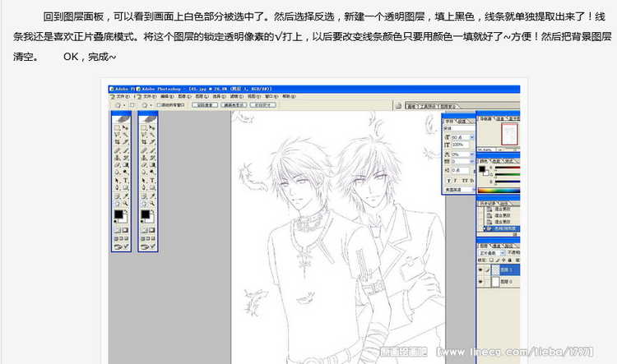This screenshot has height=364, width=617.
Task: Tick the 滚动所有窗口 checkbox in the options bar
Action: point(159,105)
